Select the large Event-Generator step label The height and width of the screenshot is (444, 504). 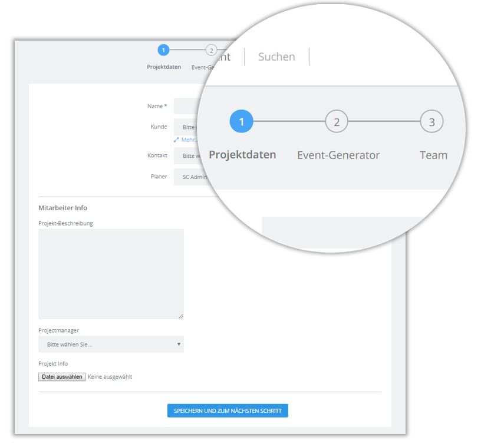click(338, 155)
